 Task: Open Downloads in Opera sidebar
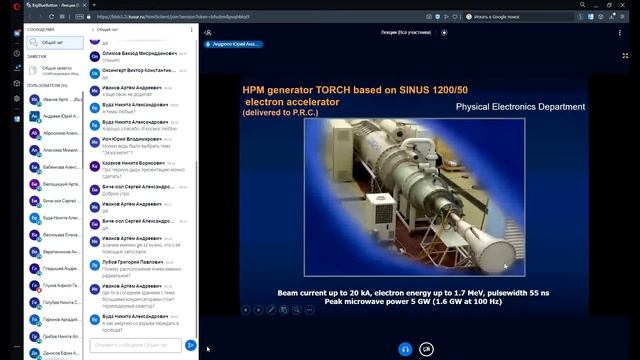tap(17, 68)
